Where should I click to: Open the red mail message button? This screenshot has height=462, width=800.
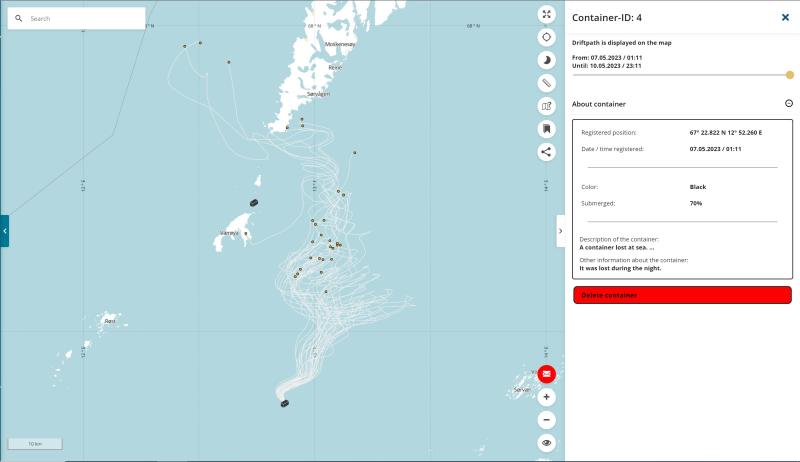pyautogui.click(x=546, y=374)
